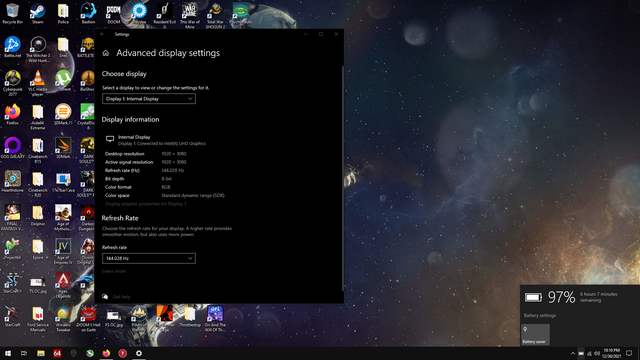This screenshot has height=360, width=640.
Task: Click the battery icon in system tray
Action: tap(581, 353)
